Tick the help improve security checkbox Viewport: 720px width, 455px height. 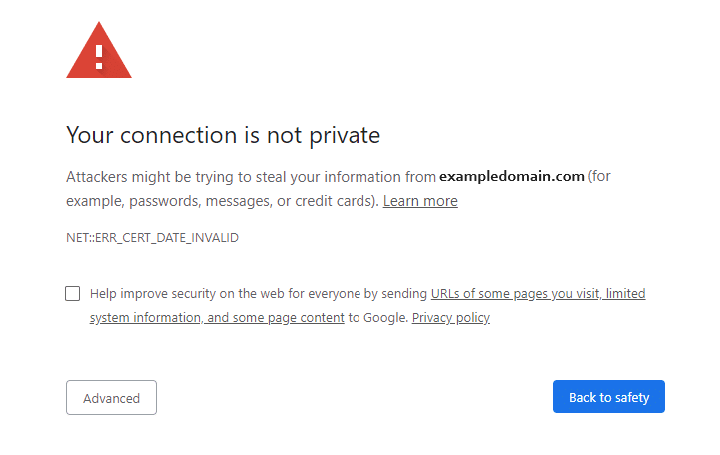coord(73,293)
